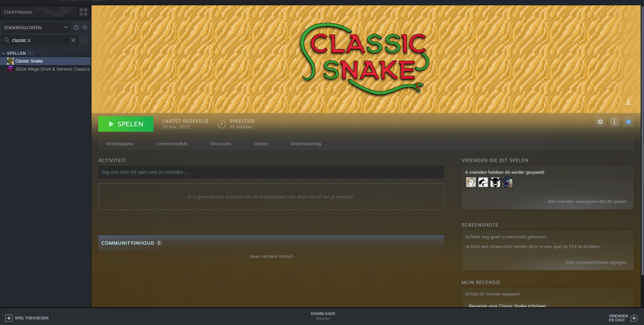Viewport: 644px width, 325px height.
Task: Open the Discussies tab
Action: click(x=221, y=144)
